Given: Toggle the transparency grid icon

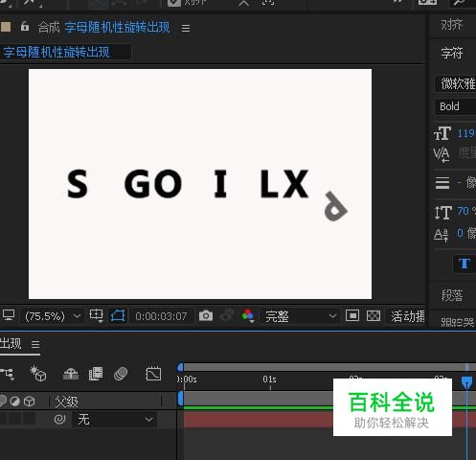Looking at the screenshot, I should tap(374, 315).
